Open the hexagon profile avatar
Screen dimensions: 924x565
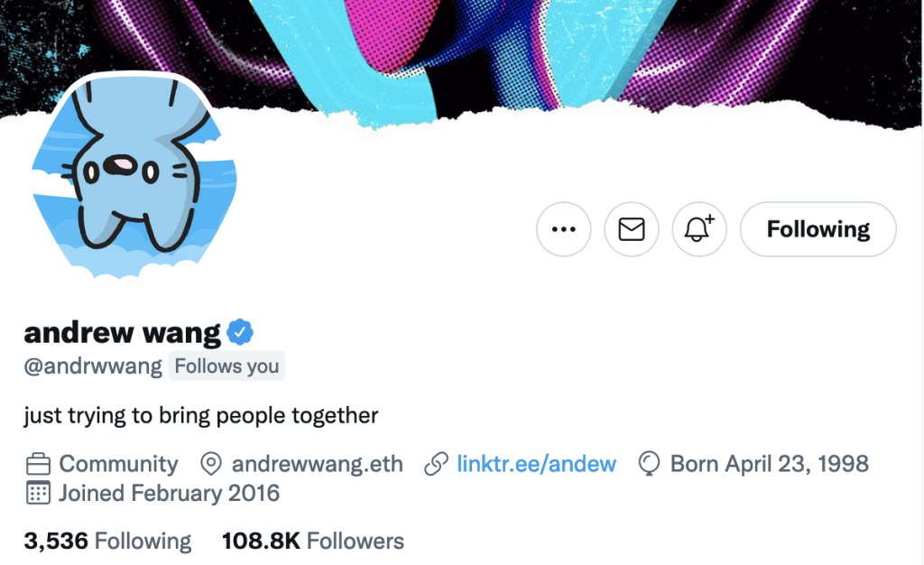coord(134,174)
